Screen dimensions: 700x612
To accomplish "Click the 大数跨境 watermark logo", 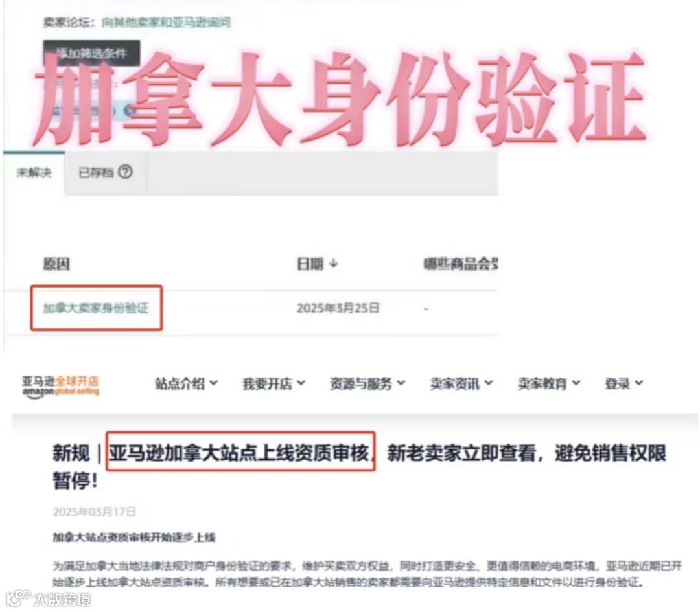I will pos(48,598).
